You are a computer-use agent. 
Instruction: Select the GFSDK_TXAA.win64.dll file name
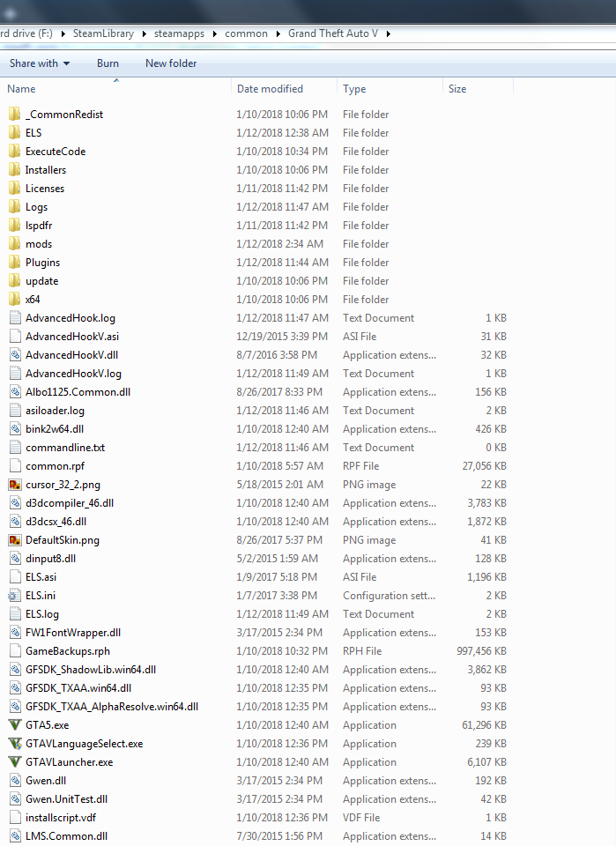(78, 688)
